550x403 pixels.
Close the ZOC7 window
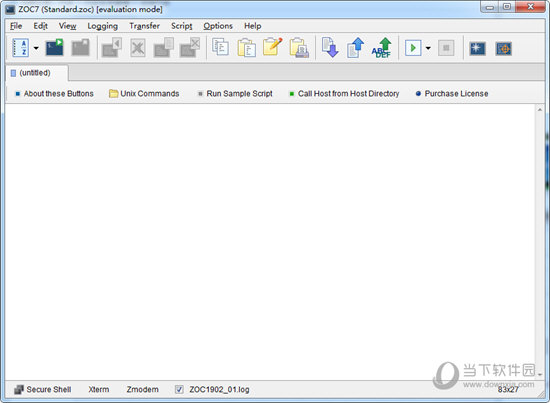(530, 7)
